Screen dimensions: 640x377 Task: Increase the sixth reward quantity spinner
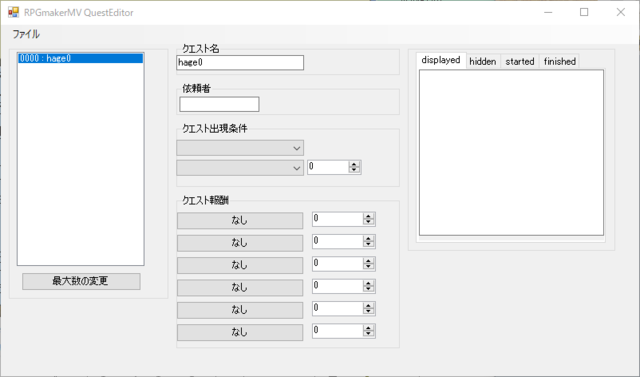pyautogui.click(x=368, y=328)
